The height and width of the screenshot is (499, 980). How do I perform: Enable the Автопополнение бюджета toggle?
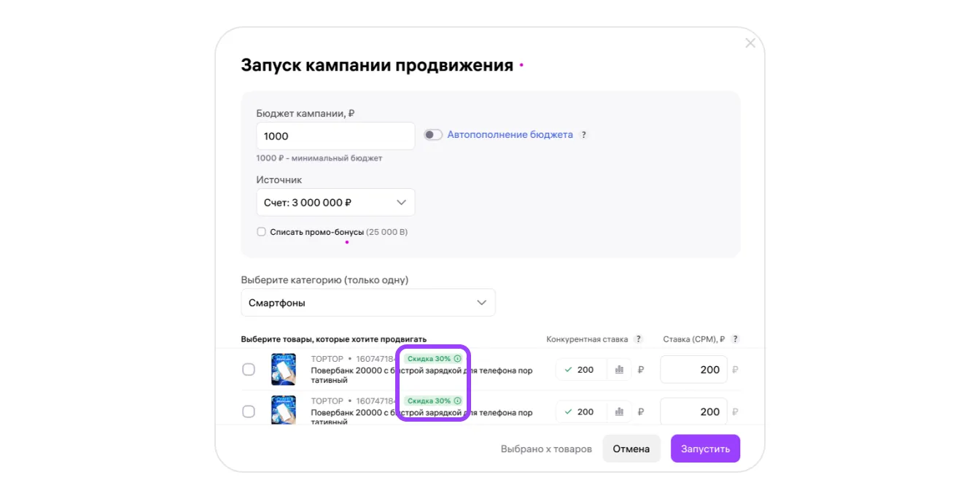click(433, 135)
